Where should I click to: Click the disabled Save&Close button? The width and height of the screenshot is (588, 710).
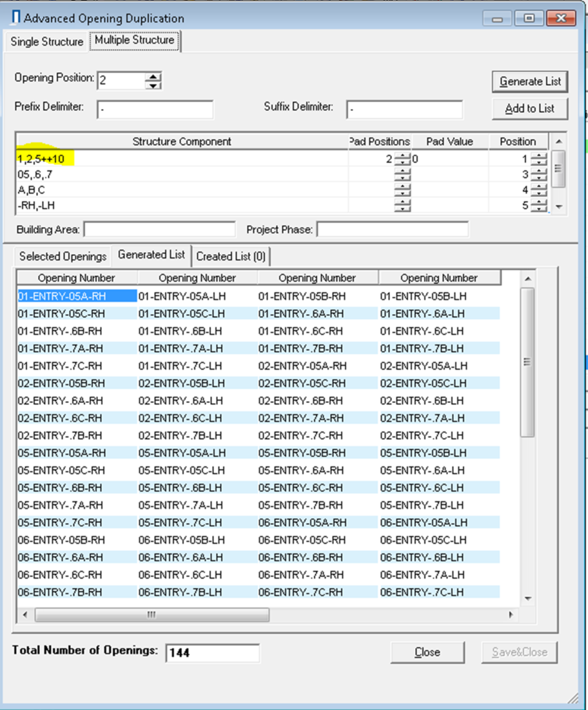coord(520,652)
